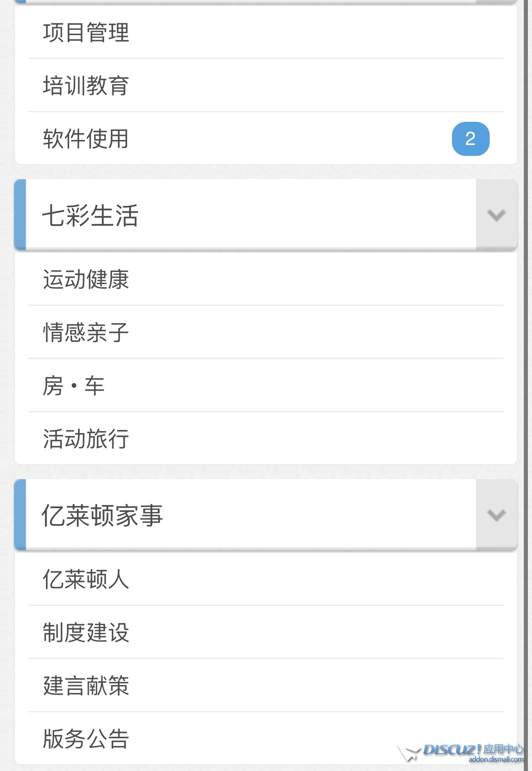This screenshot has height=771, width=532.
Task: Open the 培训教育 forum
Action: click(x=86, y=86)
